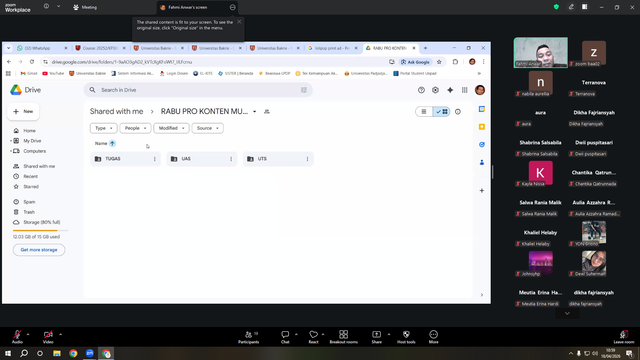The image size is (640, 360).
Task: Go to Home in Drive sidebar
Action: pyautogui.click(x=29, y=131)
